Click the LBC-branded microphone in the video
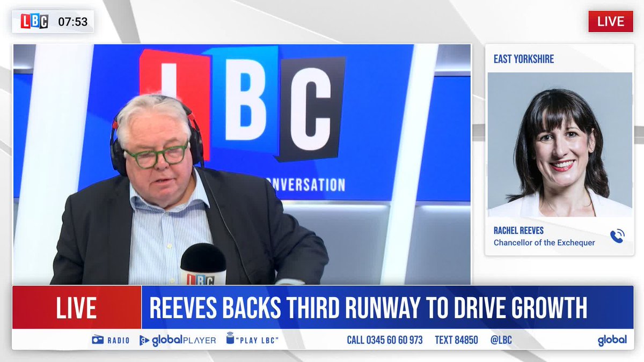 coord(203,265)
